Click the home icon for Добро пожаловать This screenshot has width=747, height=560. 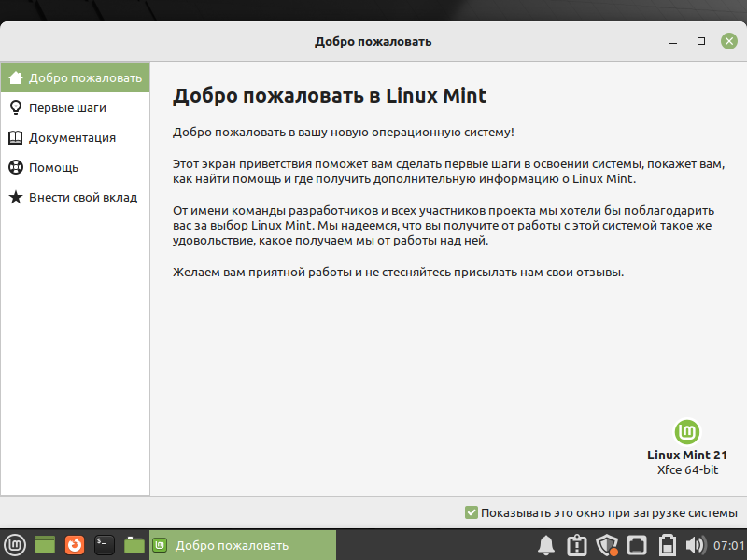point(15,77)
